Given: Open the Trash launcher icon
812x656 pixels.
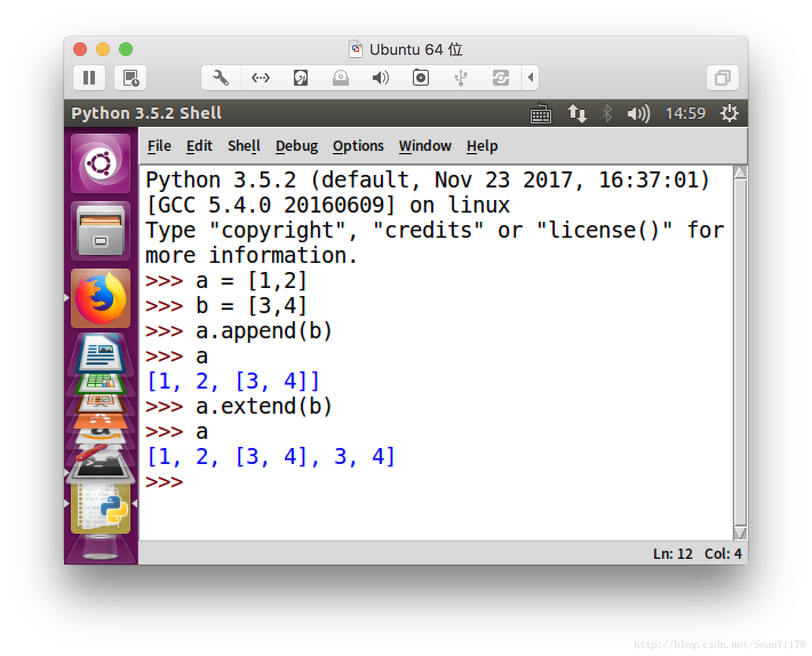Looking at the screenshot, I should (x=101, y=549).
